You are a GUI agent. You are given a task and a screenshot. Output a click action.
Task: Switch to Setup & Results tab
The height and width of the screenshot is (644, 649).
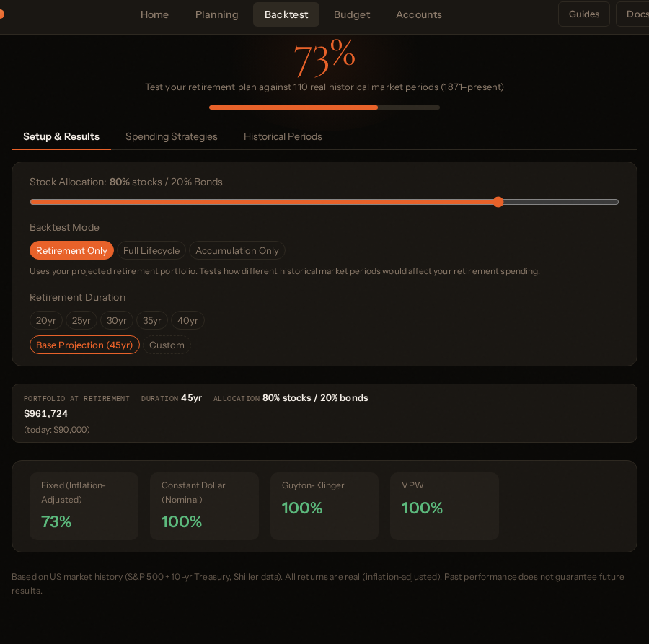[61, 136]
